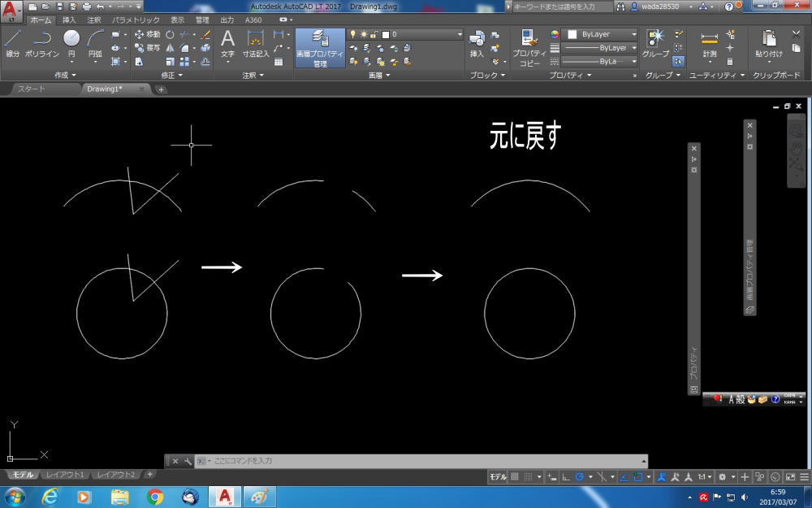The width and height of the screenshot is (812, 508).
Task: Expand the ユーティリティ (Utilities) panel
Action: (717, 75)
